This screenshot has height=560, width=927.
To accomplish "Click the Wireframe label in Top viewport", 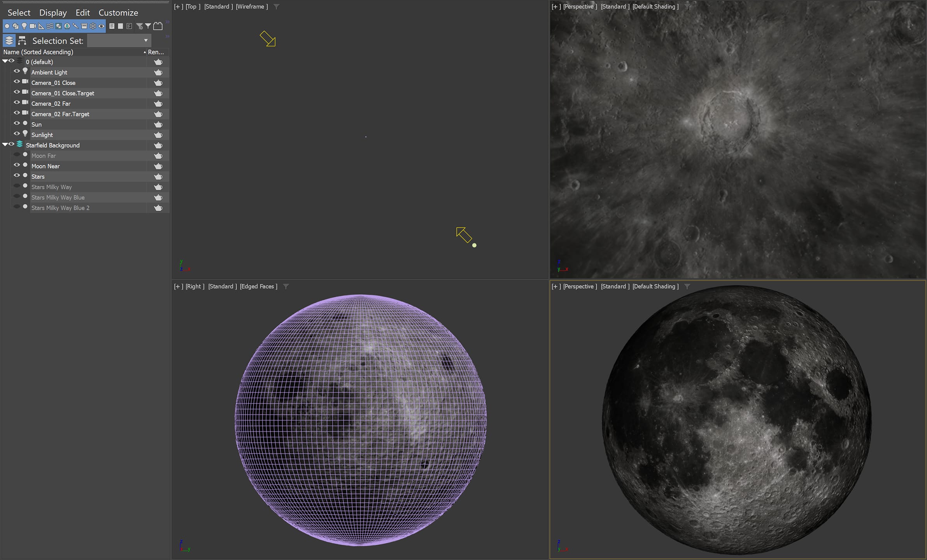I will (251, 7).
